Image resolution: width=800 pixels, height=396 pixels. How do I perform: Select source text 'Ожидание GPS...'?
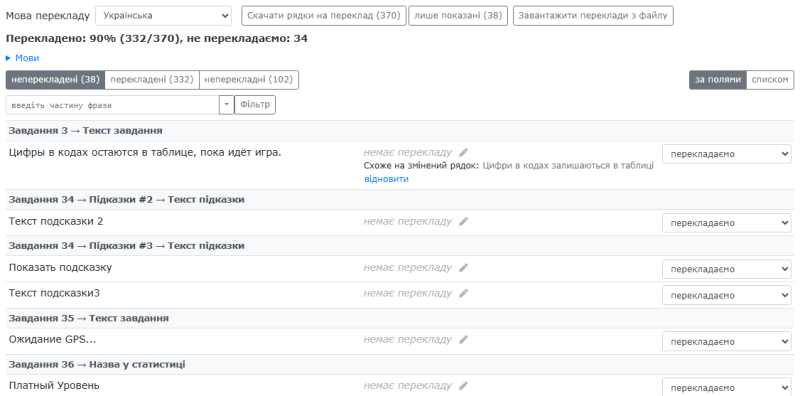53,339
